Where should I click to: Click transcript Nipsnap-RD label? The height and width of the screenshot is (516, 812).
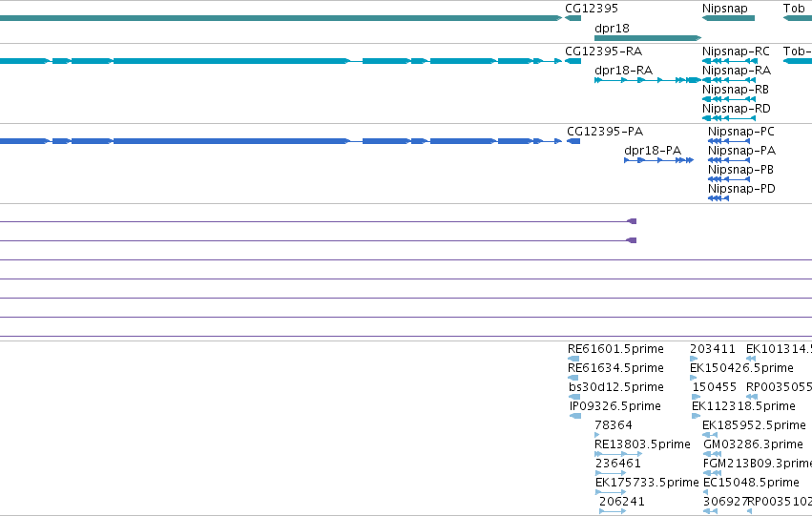point(737,109)
